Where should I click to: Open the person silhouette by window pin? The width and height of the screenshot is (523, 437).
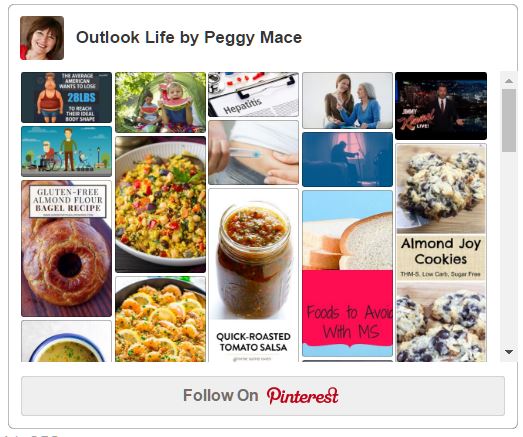point(348,159)
